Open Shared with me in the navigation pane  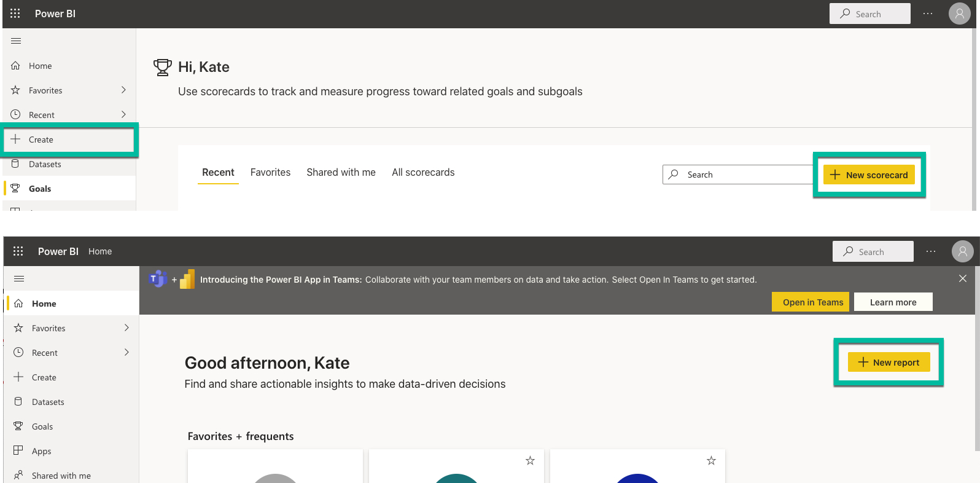point(61,476)
